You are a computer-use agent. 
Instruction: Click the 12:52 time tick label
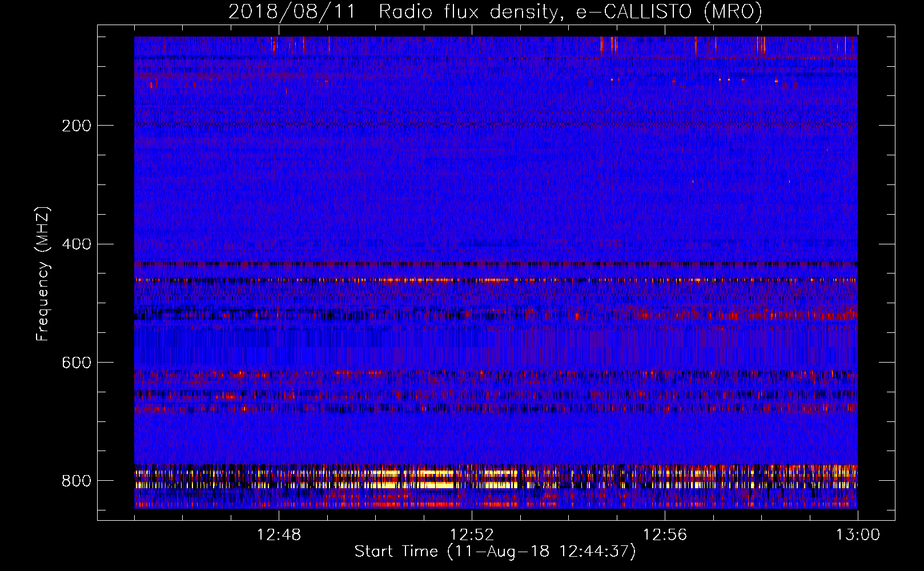tap(472, 535)
